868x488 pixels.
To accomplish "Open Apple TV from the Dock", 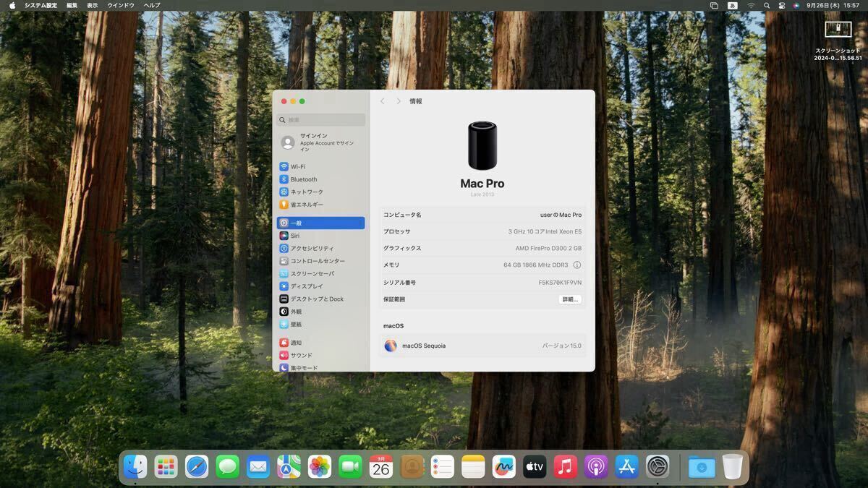I will click(535, 467).
